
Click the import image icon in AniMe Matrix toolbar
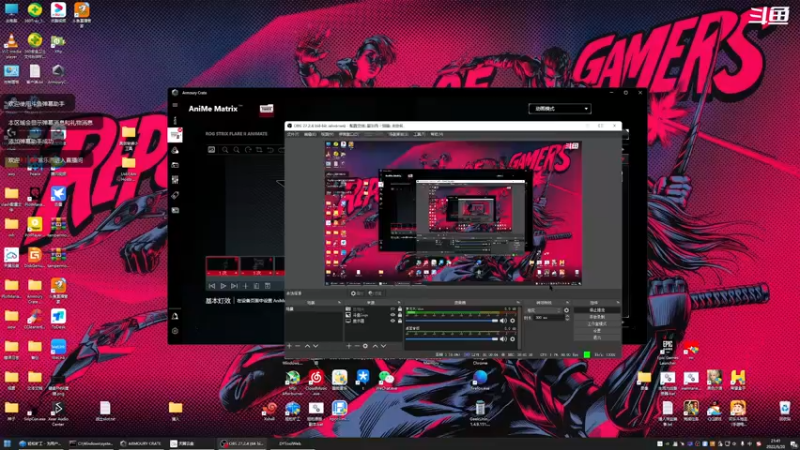[x=211, y=149]
